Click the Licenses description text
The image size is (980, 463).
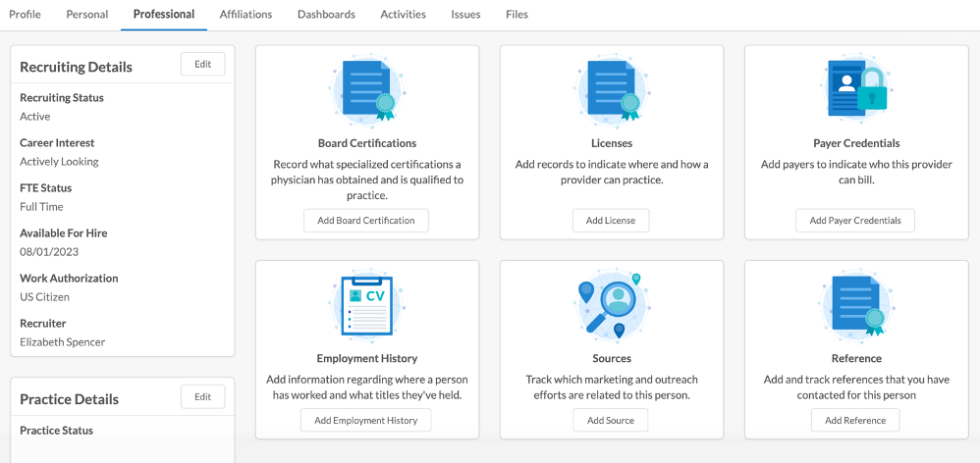(x=611, y=173)
